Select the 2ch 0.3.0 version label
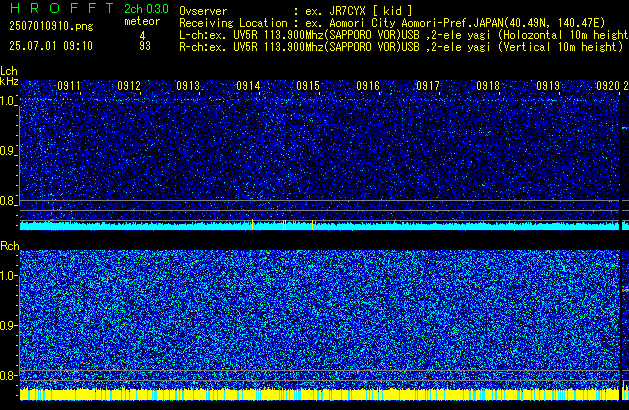The height and width of the screenshot is (410, 629). pyautogui.click(x=146, y=9)
